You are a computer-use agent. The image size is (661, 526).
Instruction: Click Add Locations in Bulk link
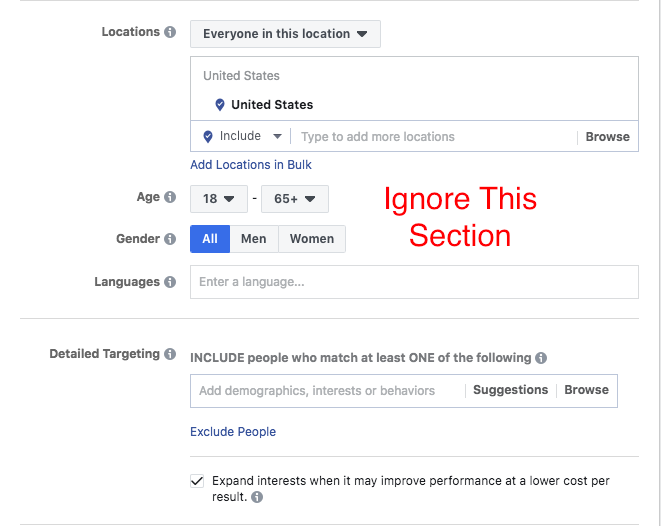click(251, 165)
